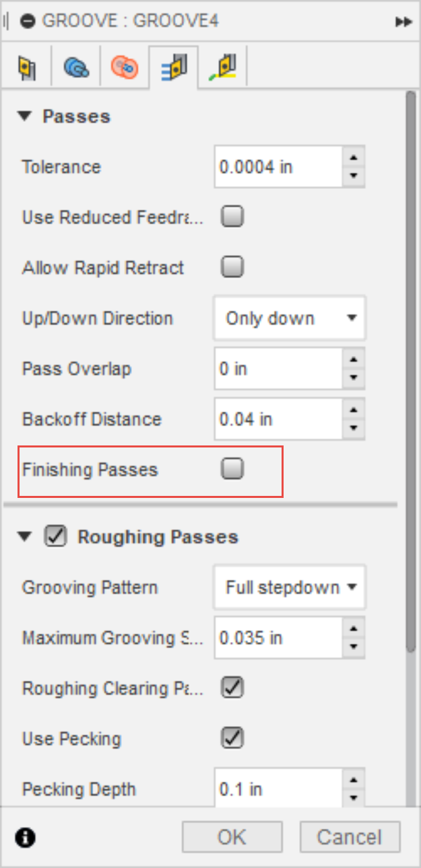Open the Up/Down Direction dropdown

point(289,318)
